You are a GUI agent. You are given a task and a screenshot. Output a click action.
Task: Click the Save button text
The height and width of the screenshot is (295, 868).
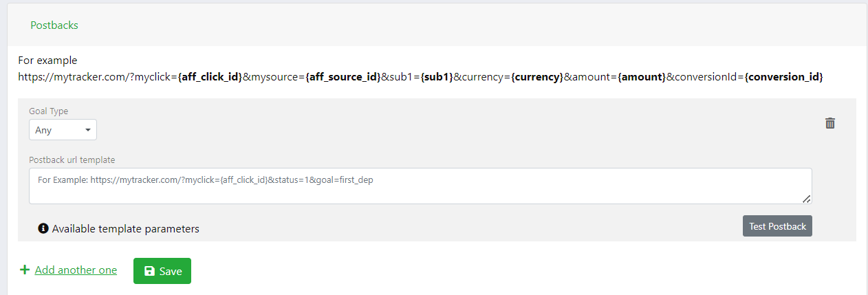[x=171, y=271]
